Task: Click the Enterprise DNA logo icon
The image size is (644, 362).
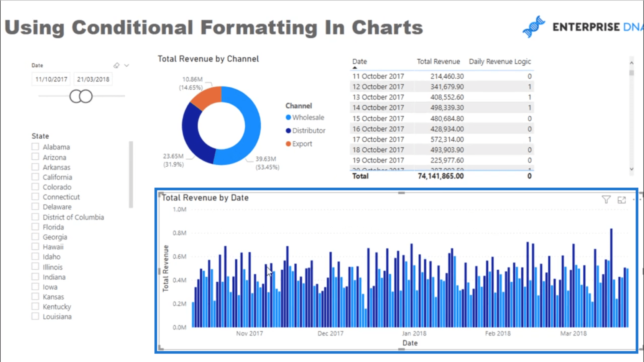Action: (x=534, y=27)
